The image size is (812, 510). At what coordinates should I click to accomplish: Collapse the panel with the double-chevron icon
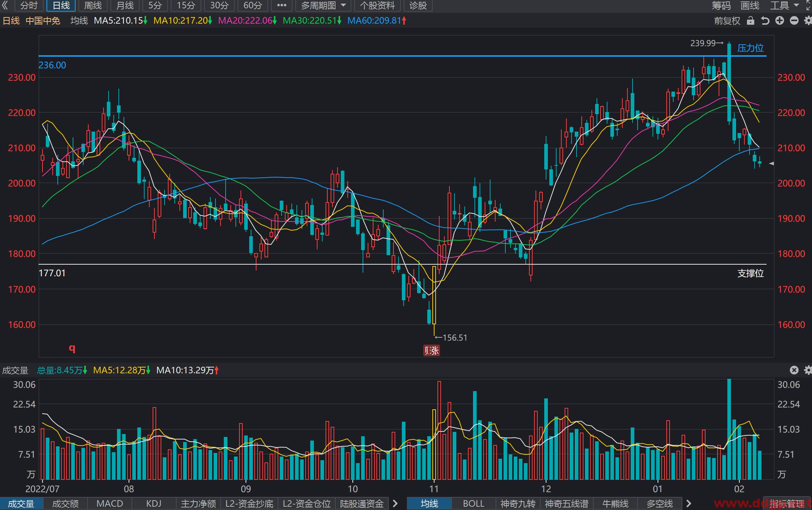5,5
